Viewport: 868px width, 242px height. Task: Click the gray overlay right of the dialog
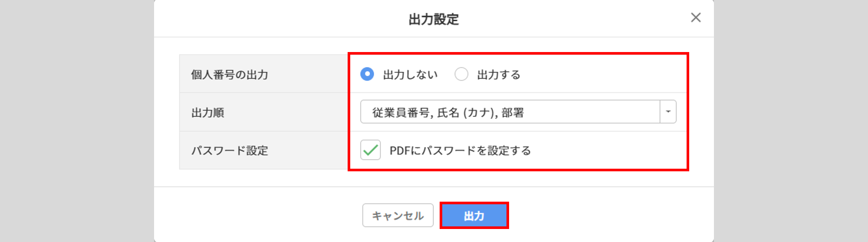tap(791, 121)
